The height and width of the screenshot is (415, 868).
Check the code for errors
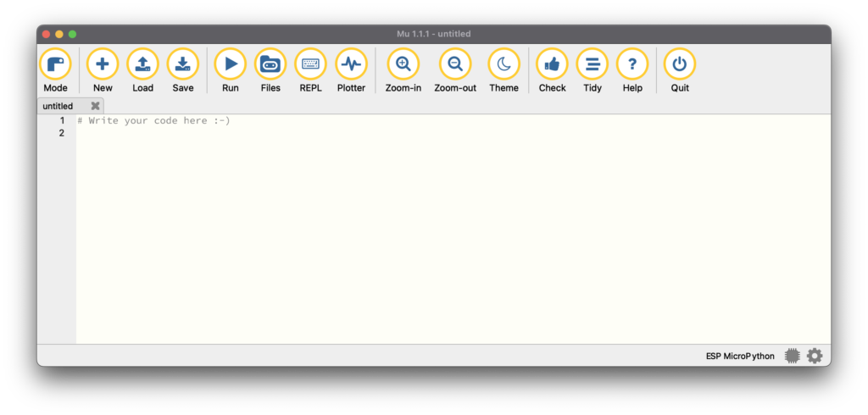point(552,70)
